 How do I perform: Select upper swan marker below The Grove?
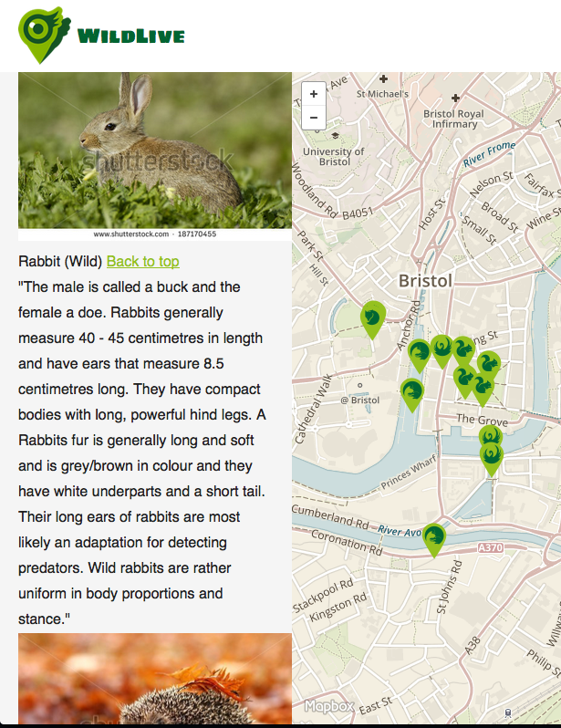(x=491, y=436)
